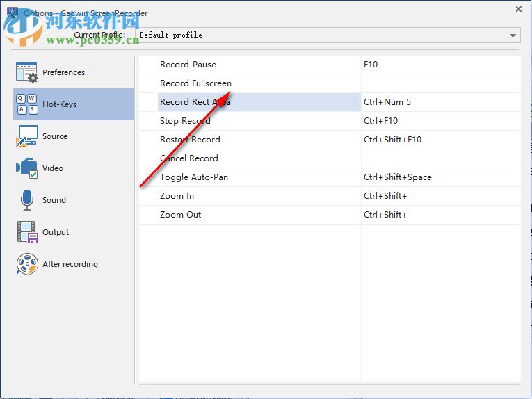Open the Preferences settings icon
532x399 pixels.
pos(27,72)
